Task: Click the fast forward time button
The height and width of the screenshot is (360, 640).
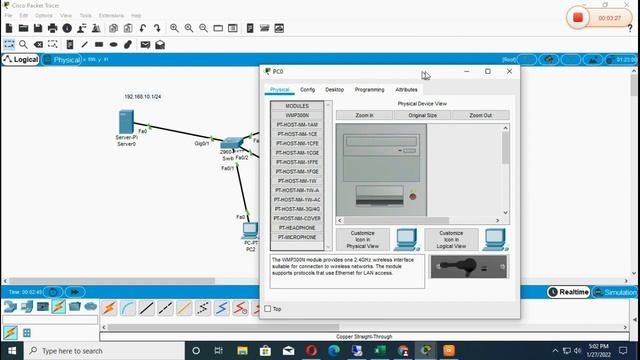Action: coord(75,292)
